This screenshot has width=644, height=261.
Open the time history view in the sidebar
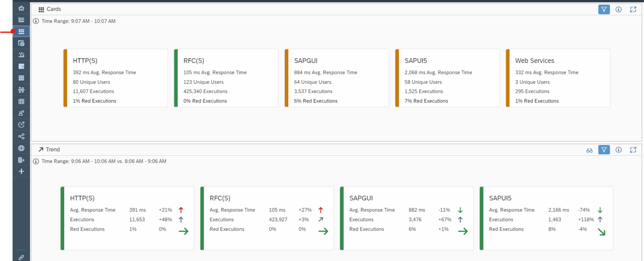[x=21, y=124]
